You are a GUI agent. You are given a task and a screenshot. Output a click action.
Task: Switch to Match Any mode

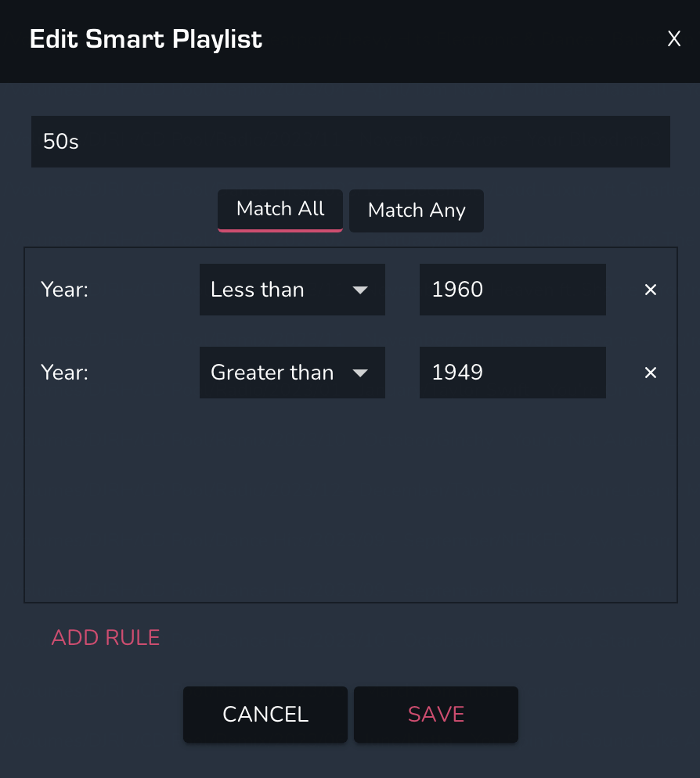click(x=417, y=211)
